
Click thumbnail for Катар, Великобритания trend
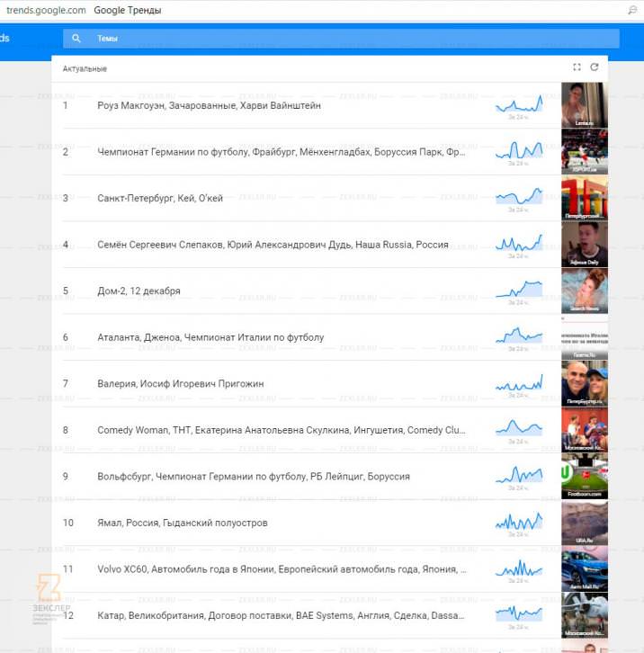click(585, 615)
